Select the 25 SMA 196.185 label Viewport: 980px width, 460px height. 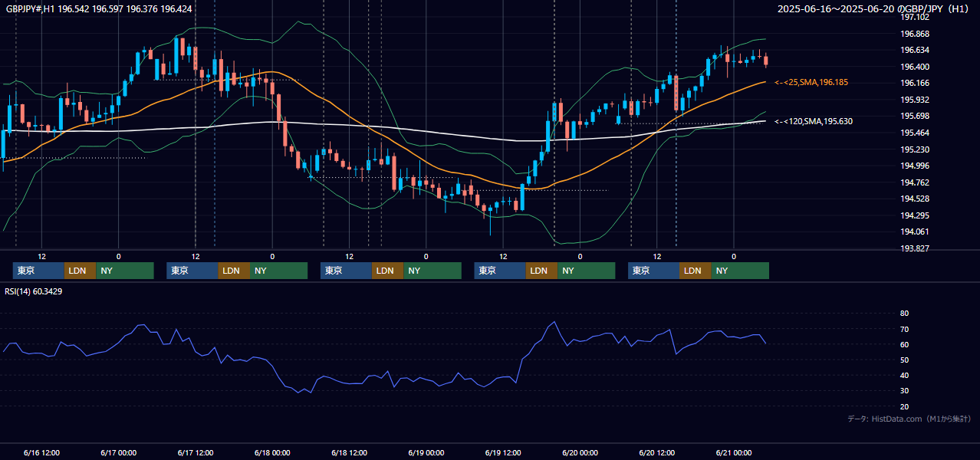[x=811, y=82]
